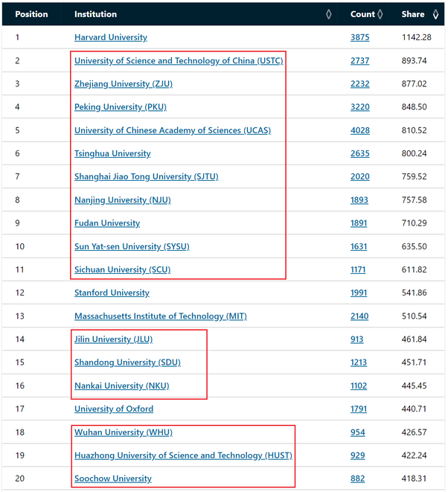Click the Position column header
The width and height of the screenshot is (448, 492).
point(31,14)
